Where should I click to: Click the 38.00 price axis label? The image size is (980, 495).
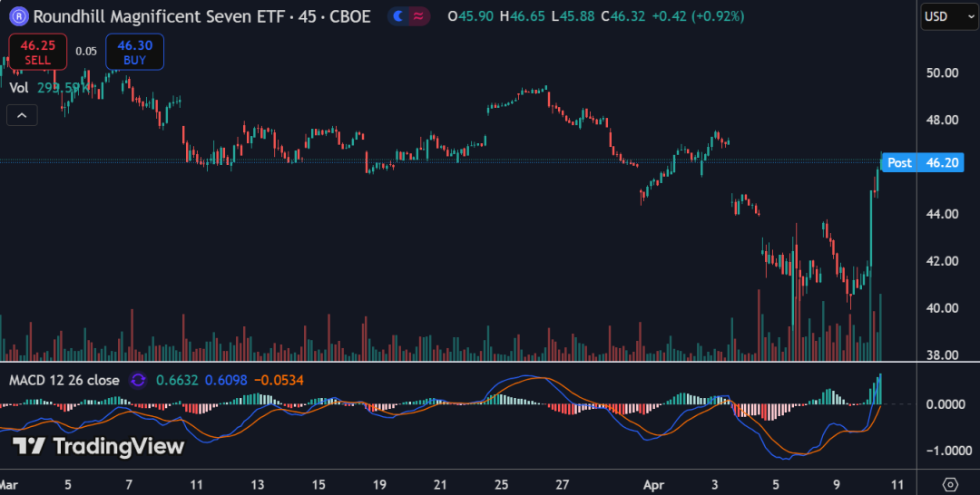point(942,355)
